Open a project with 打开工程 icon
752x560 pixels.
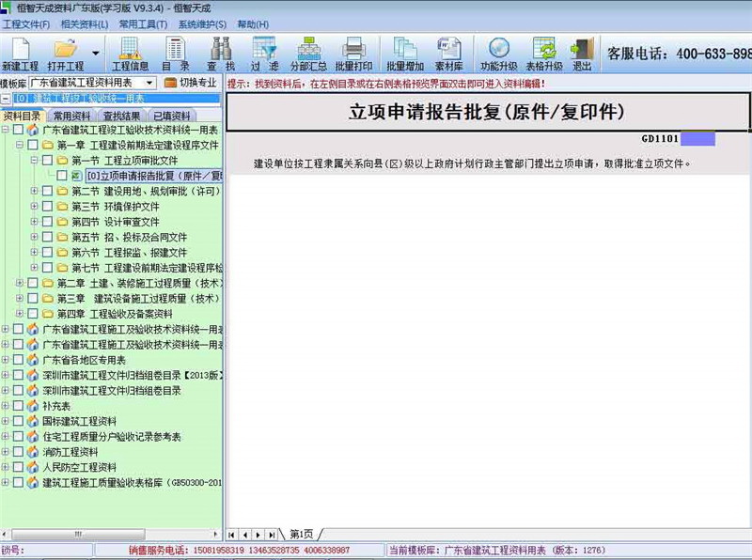coord(66,54)
